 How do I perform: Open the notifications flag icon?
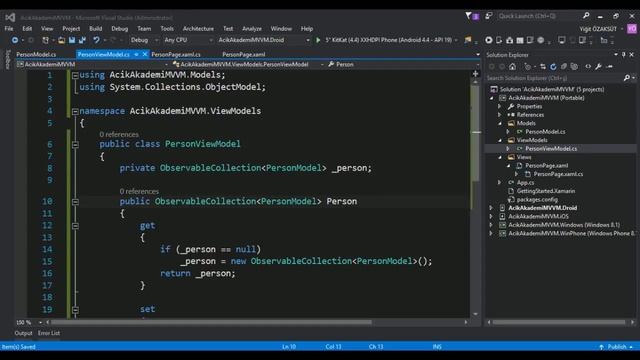coord(468,16)
